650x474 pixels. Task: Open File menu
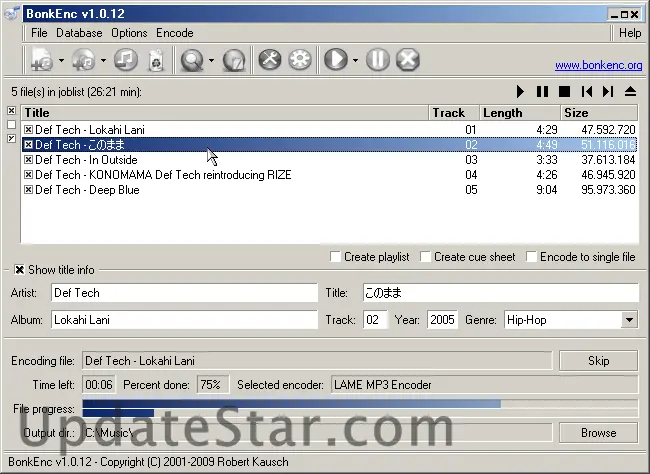pos(39,33)
